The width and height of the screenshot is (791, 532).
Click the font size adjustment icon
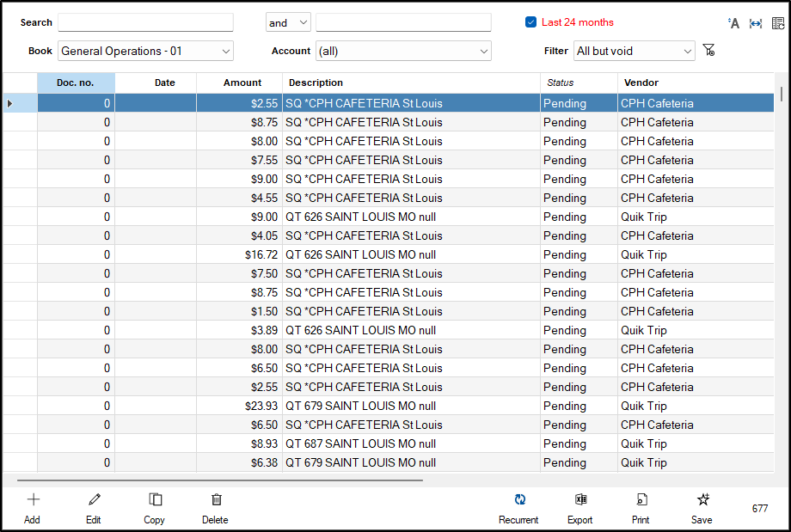click(x=733, y=23)
